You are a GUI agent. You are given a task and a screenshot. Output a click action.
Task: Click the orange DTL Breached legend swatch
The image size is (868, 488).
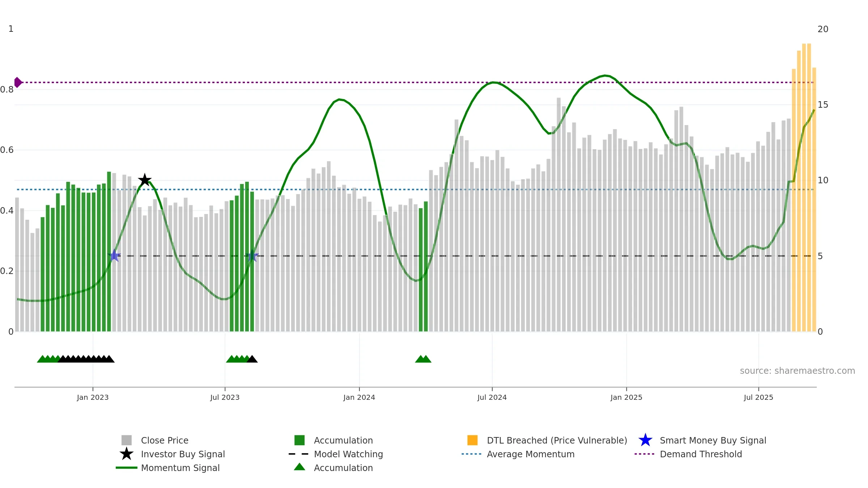472,440
